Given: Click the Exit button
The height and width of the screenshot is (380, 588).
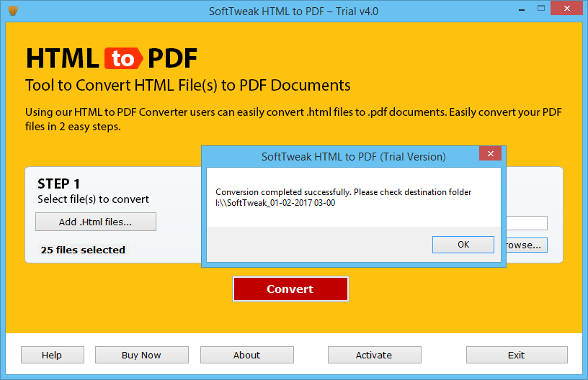Looking at the screenshot, I should click(x=517, y=355).
